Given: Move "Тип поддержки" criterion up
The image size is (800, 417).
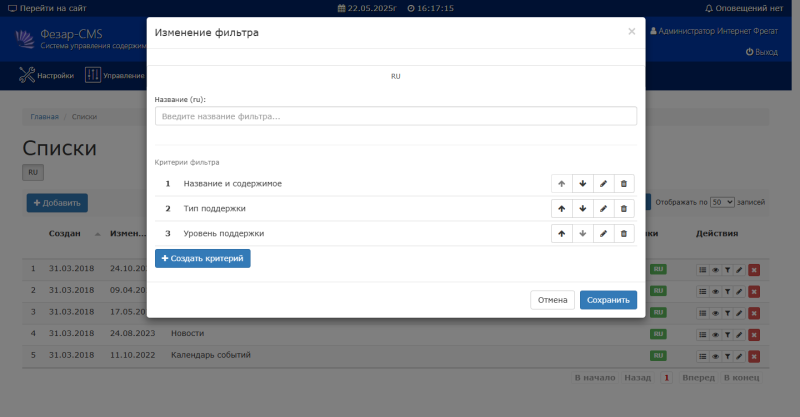Looking at the screenshot, I should 561,208.
